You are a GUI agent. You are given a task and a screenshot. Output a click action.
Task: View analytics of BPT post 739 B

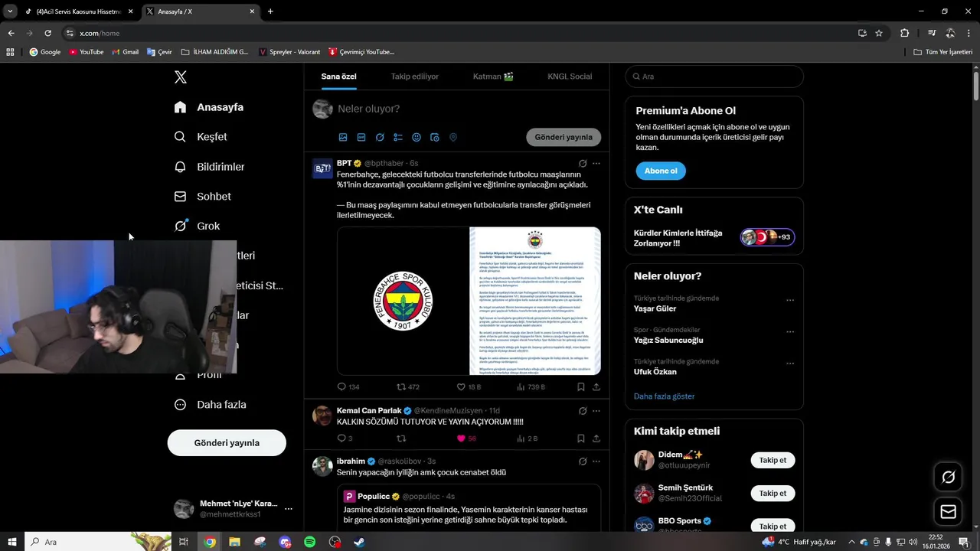(x=531, y=387)
